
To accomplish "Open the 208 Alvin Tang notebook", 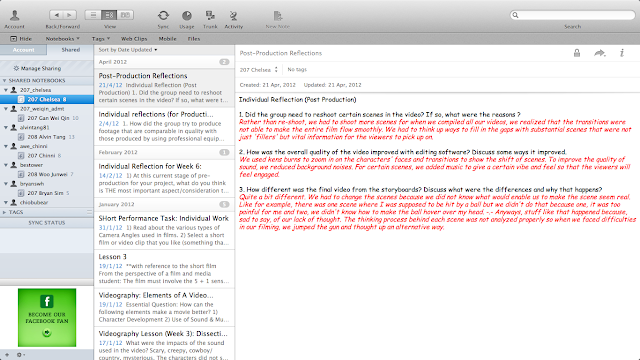I will click(x=47, y=137).
